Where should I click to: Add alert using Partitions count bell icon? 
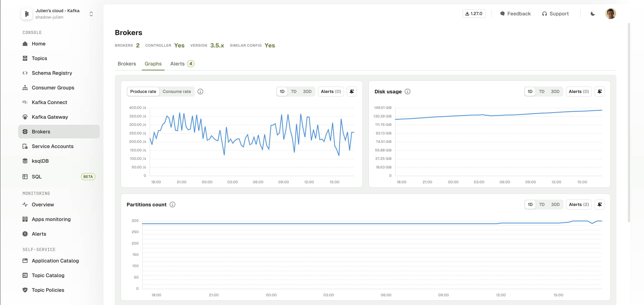(x=599, y=205)
